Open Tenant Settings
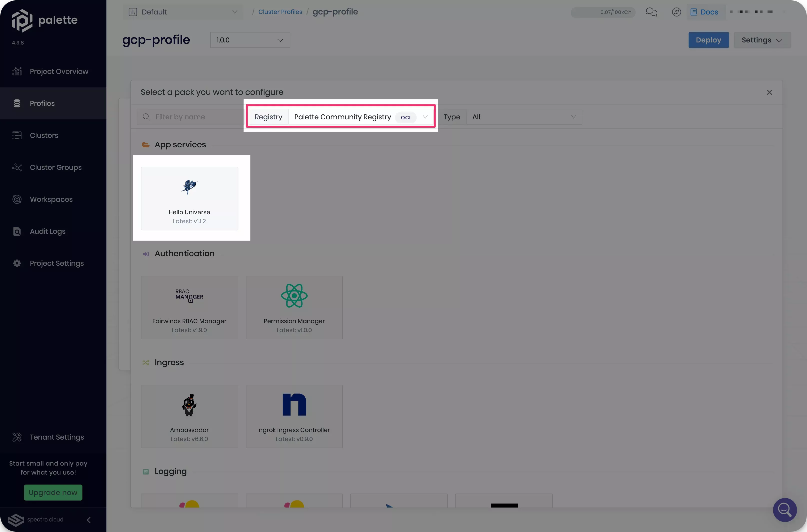807x532 pixels. [53, 437]
